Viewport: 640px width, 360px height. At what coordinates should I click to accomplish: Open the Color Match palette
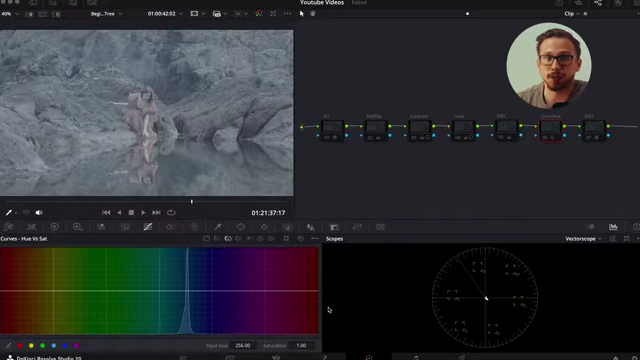(x=31, y=227)
